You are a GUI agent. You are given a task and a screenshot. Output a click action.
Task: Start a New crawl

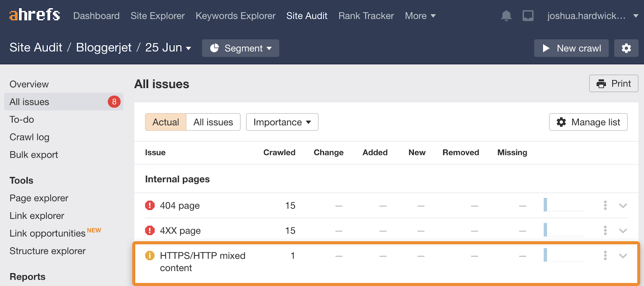(571, 48)
